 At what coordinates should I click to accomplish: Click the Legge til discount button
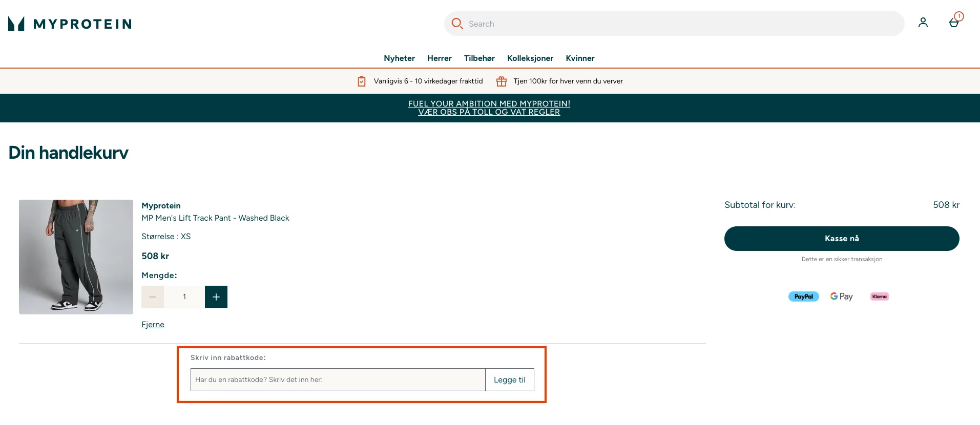coord(510,380)
